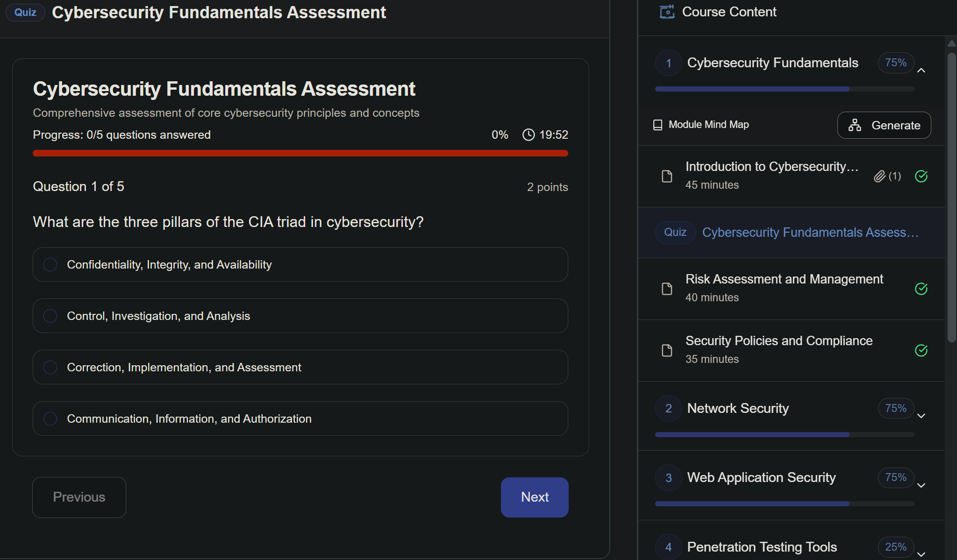The image size is (957, 560).
Task: Go to the Next question
Action: 534,497
